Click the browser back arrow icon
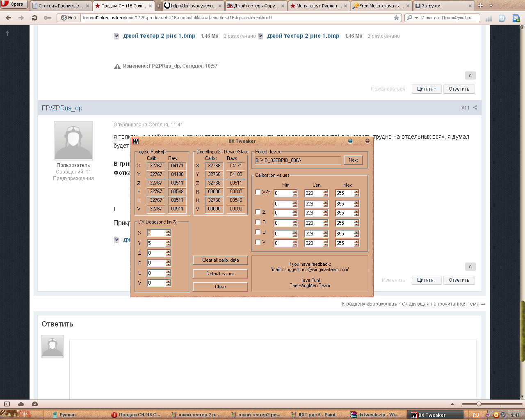Viewport: 525px width, 420px height. click(8, 18)
